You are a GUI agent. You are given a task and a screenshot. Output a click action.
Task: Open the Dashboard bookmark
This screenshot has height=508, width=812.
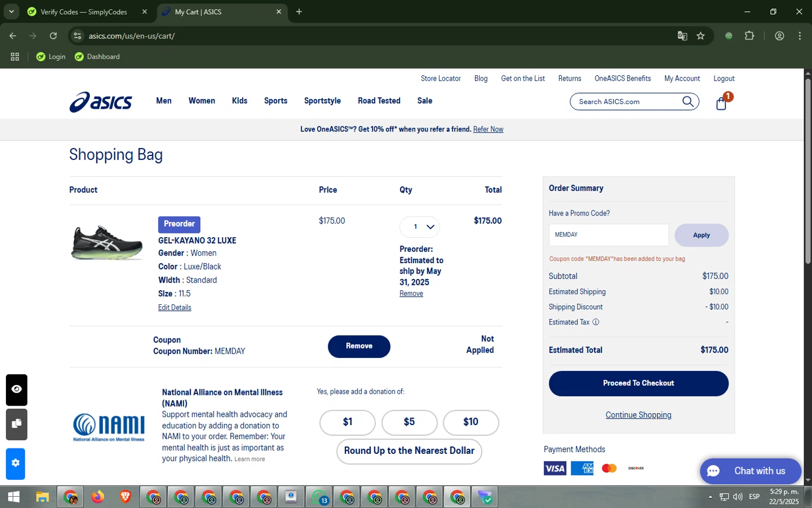(97, 57)
